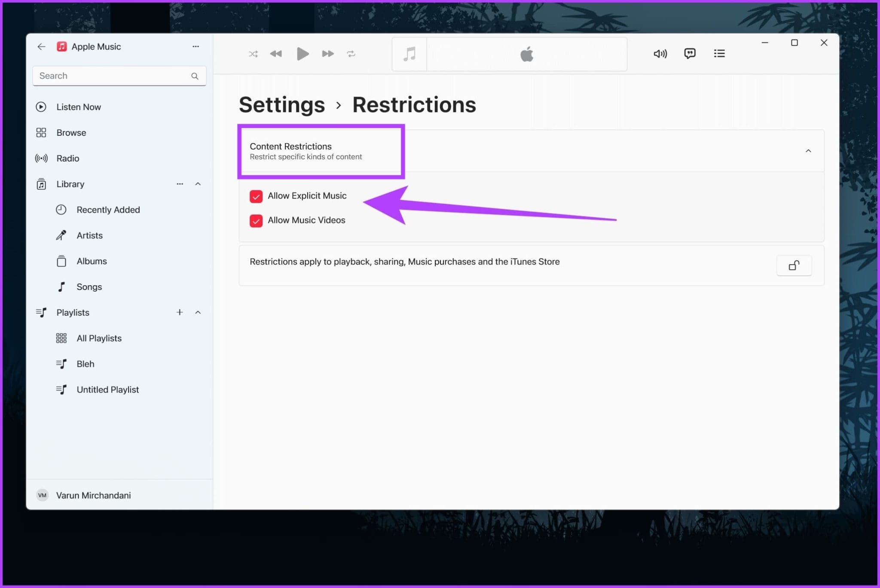Toggle repeat mode
The width and height of the screenshot is (880, 588).
(351, 54)
